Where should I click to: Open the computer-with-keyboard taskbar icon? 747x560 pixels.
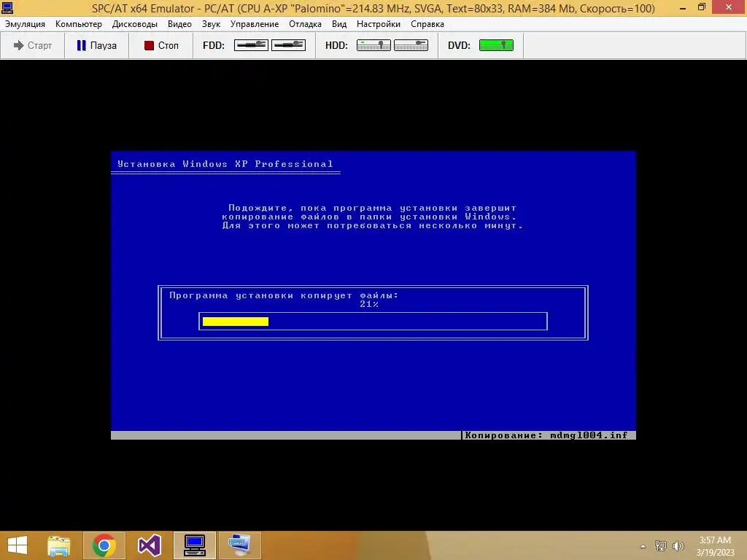239,545
